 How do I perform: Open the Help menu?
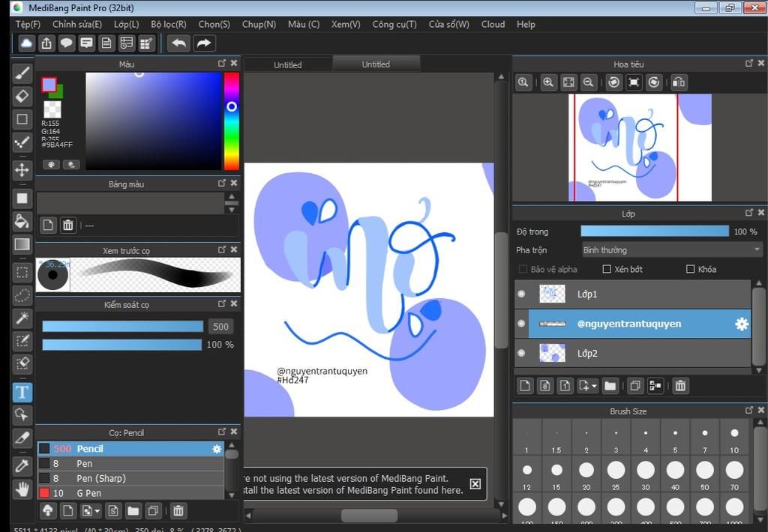(526, 25)
